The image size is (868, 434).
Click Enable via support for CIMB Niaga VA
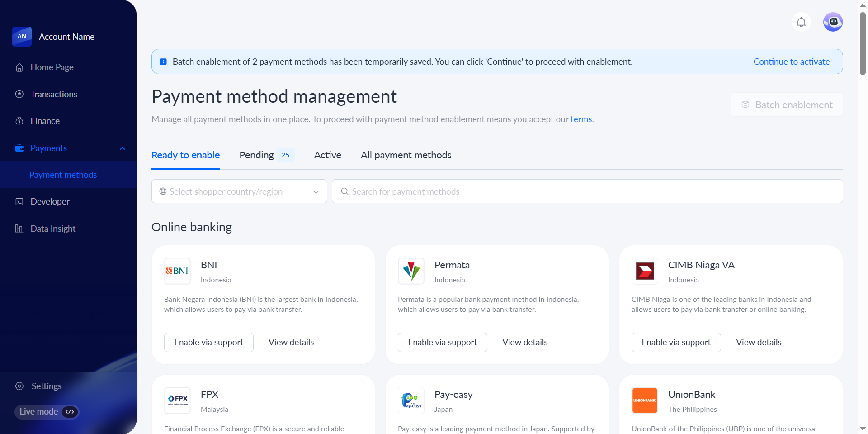(676, 342)
